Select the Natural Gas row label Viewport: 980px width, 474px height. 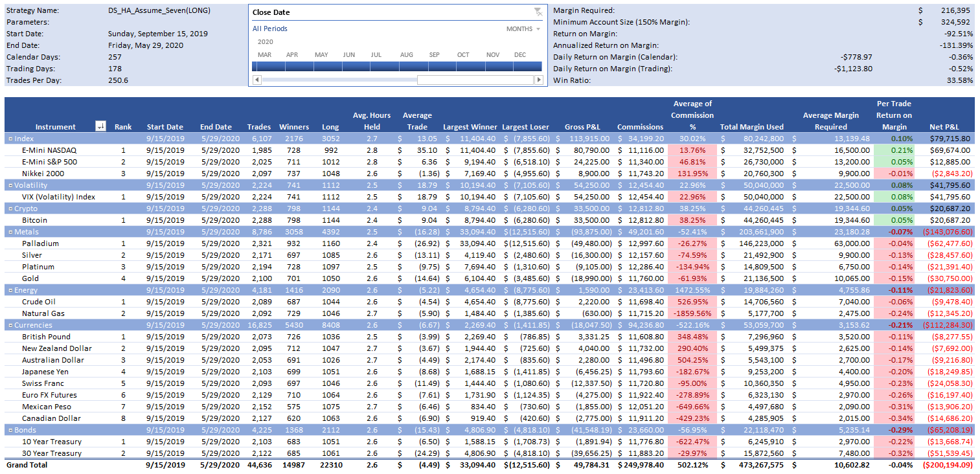coord(44,313)
